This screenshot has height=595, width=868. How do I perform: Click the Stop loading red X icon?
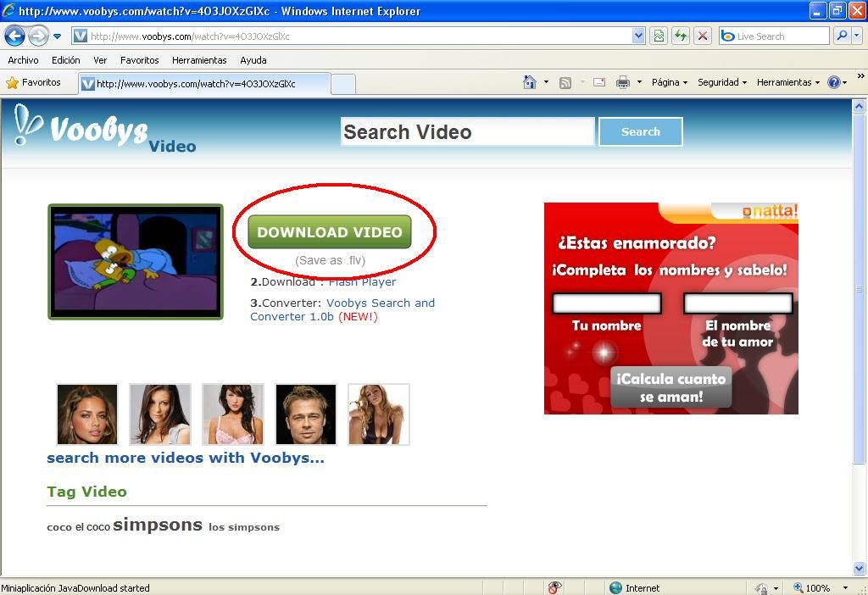pyautogui.click(x=703, y=36)
